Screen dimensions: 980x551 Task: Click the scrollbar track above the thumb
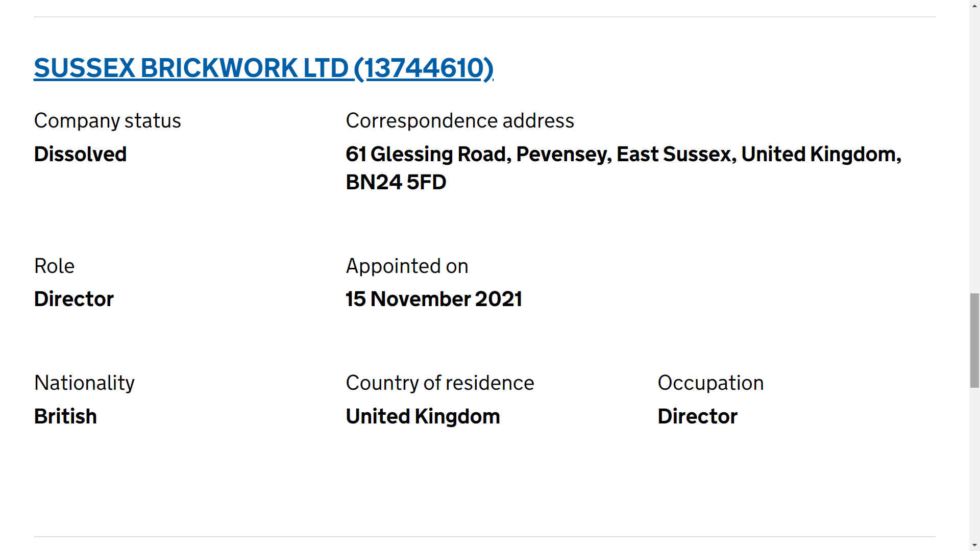[974, 153]
